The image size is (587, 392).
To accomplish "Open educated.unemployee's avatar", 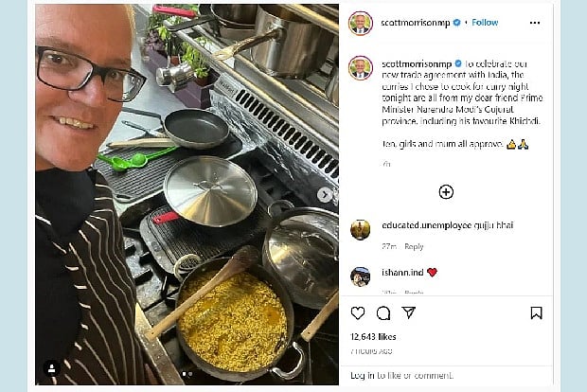I will [360, 230].
